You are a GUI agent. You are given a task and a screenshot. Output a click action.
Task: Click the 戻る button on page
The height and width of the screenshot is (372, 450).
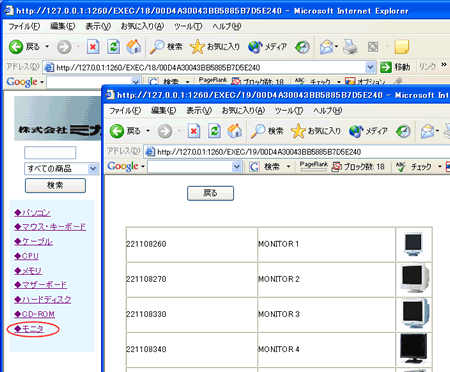[x=210, y=193]
